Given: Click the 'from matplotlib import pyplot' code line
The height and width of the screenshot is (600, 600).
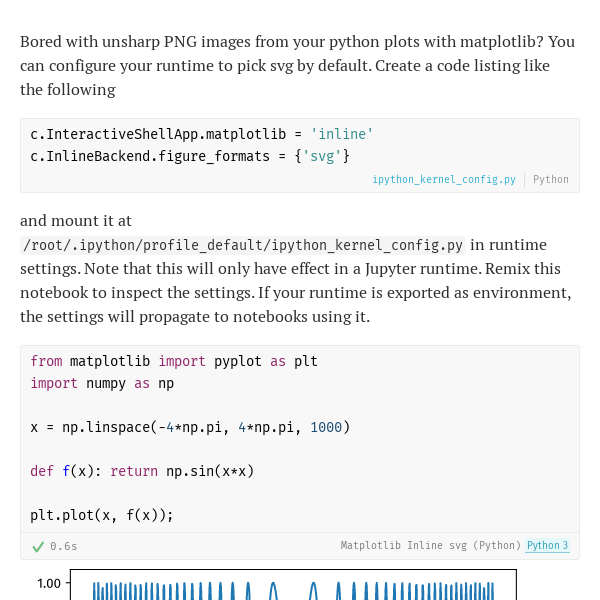Looking at the screenshot, I should (x=173, y=361).
